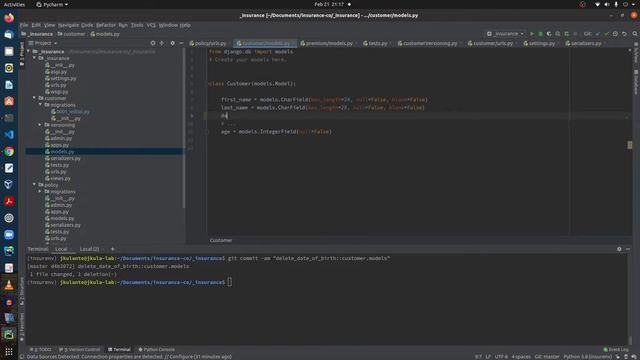Image resolution: width=640 pixels, height=360 pixels.
Task: Click the Git master branch indicator
Action: coord(547,357)
